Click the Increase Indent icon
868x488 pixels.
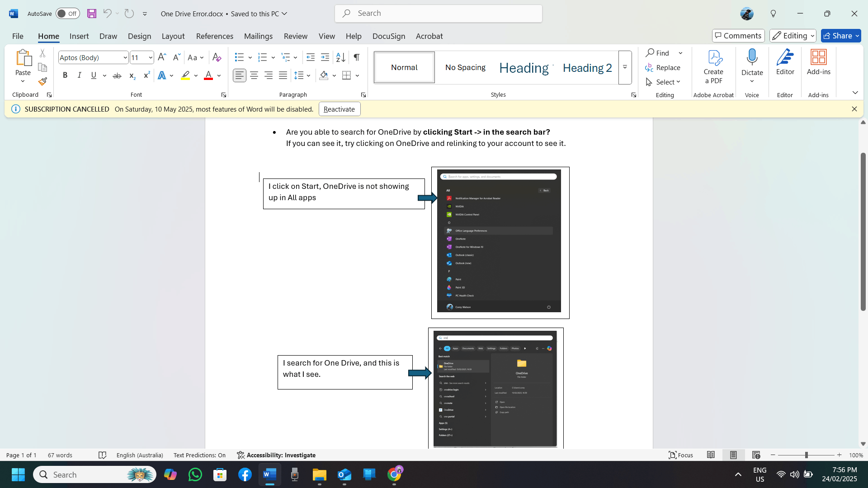coord(325,57)
